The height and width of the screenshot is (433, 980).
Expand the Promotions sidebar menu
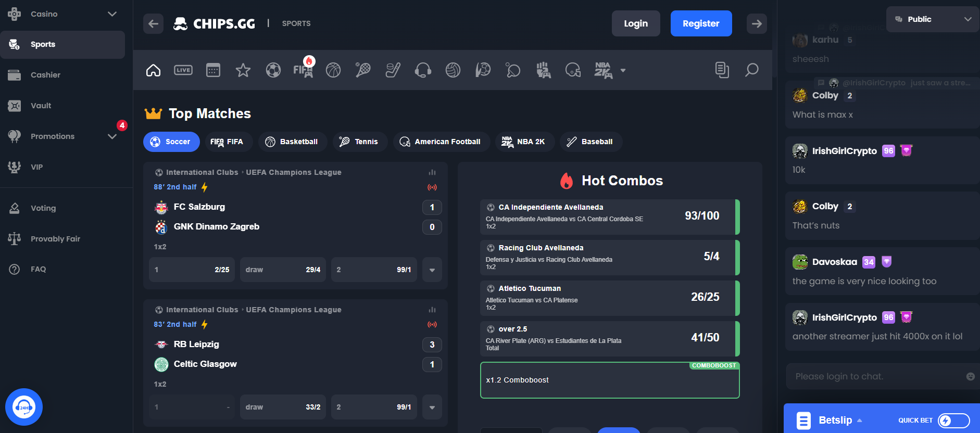point(112,136)
